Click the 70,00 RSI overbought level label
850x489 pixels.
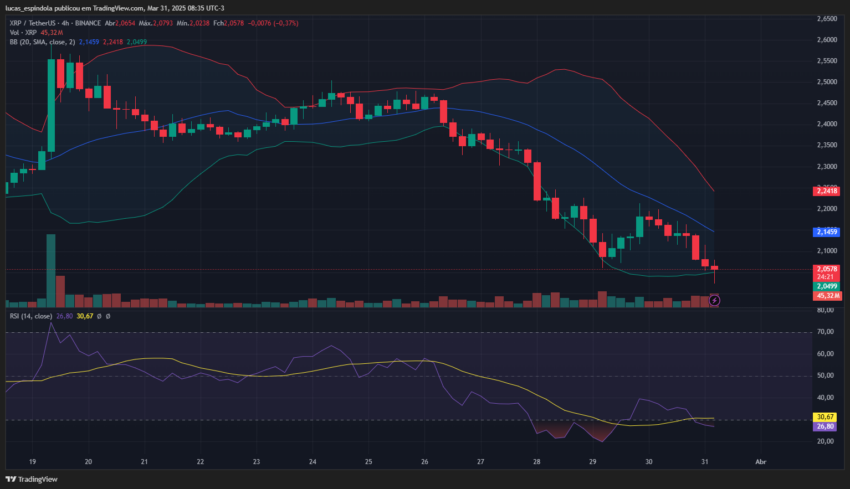coord(826,332)
